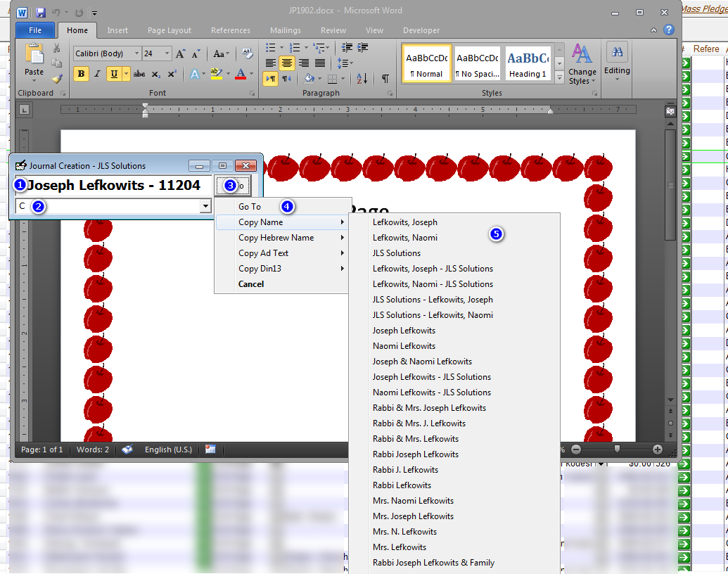Switch to the Mailings tab
The image size is (728, 574).
[286, 30]
